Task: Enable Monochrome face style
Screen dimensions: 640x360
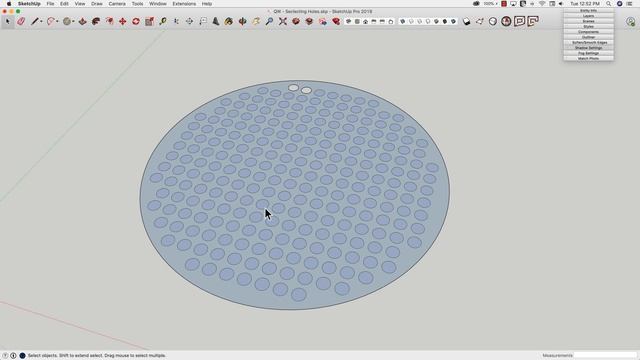Action: click(x=453, y=21)
